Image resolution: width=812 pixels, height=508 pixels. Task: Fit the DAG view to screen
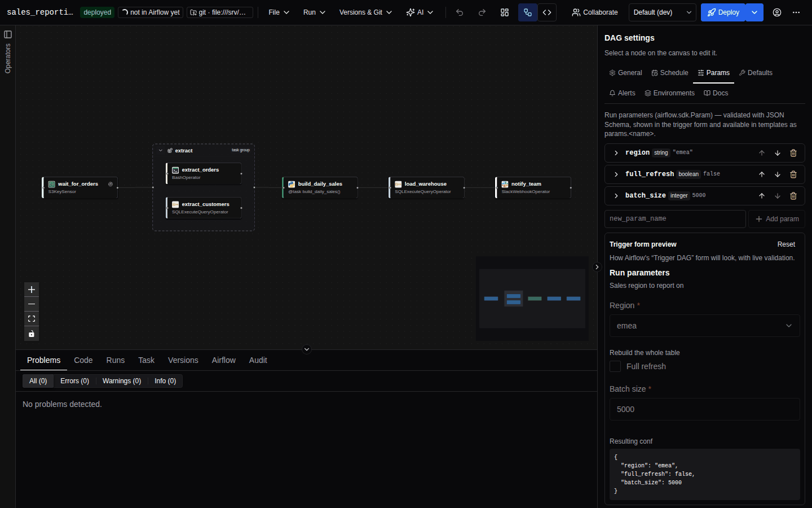click(x=32, y=319)
